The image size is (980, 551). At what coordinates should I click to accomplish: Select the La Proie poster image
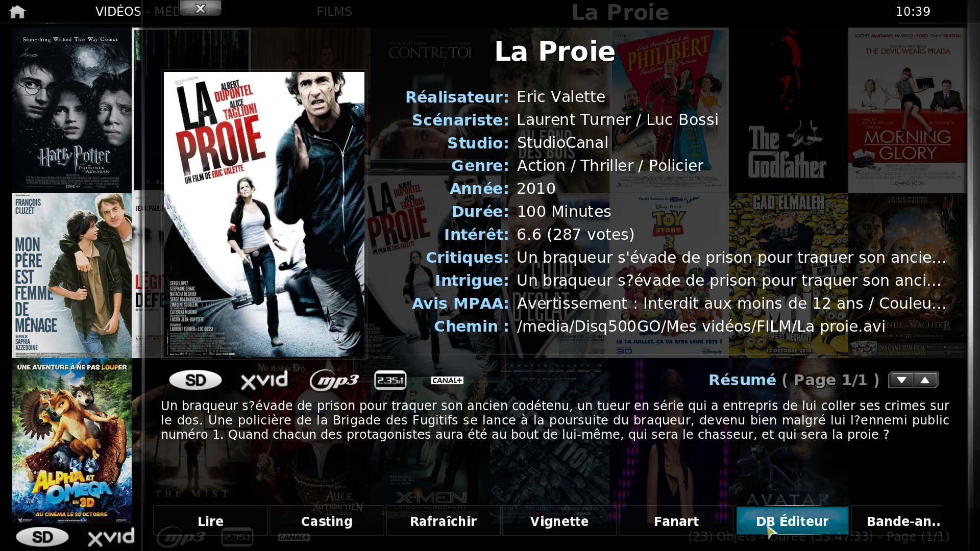264,214
